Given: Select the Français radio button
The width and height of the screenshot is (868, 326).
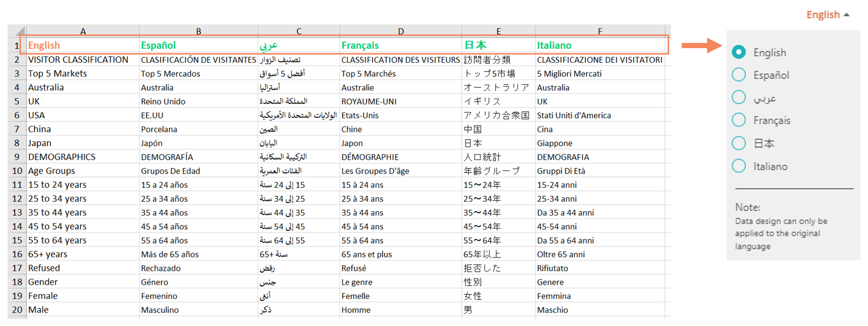Looking at the screenshot, I should coord(739,120).
